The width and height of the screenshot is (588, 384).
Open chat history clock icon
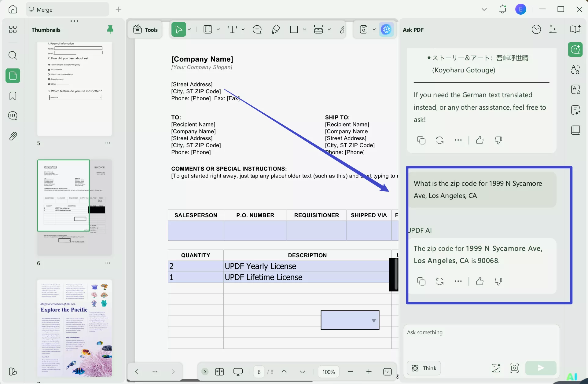[536, 30]
